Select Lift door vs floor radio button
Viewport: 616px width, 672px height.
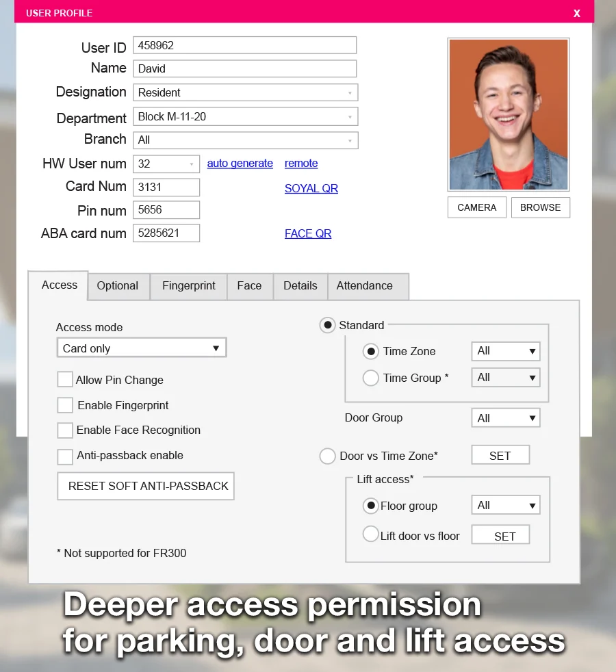pyautogui.click(x=371, y=534)
